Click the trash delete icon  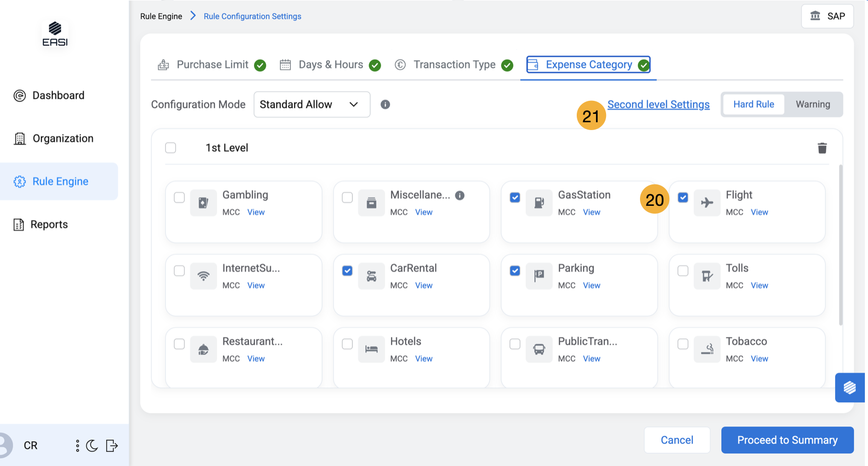(x=822, y=148)
